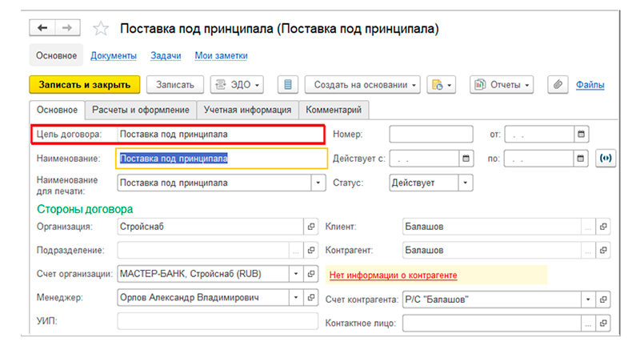644x346 pixels.
Task: Open Счет контрагента record via open icon
Action: [603, 300]
